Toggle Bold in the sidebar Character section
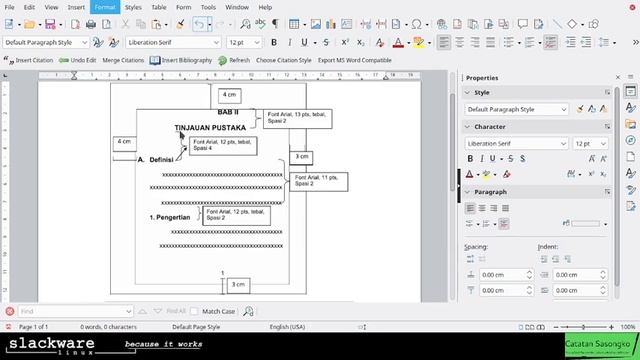Viewport: 640px width, 360px height. (x=470, y=158)
